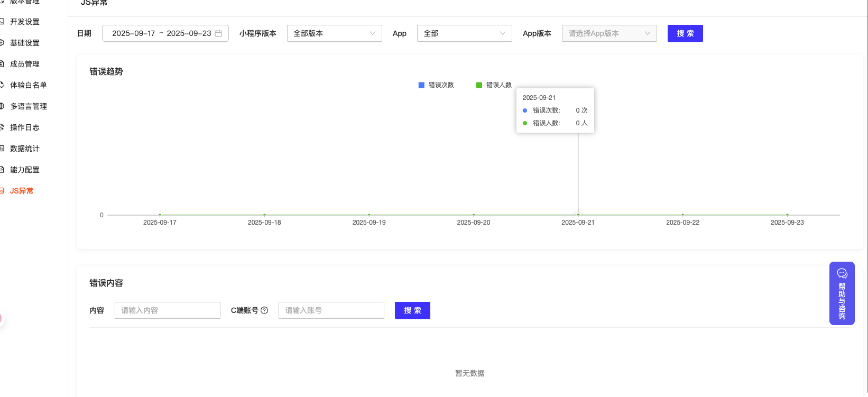
Task: Click the top 搜索 button beside App版本
Action: point(685,33)
